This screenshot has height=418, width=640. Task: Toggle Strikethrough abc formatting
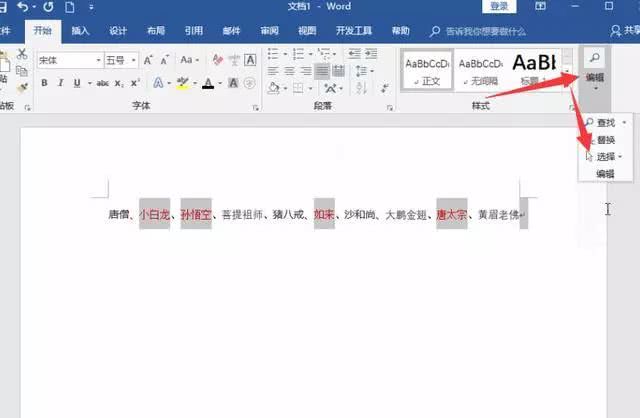[x=102, y=83]
